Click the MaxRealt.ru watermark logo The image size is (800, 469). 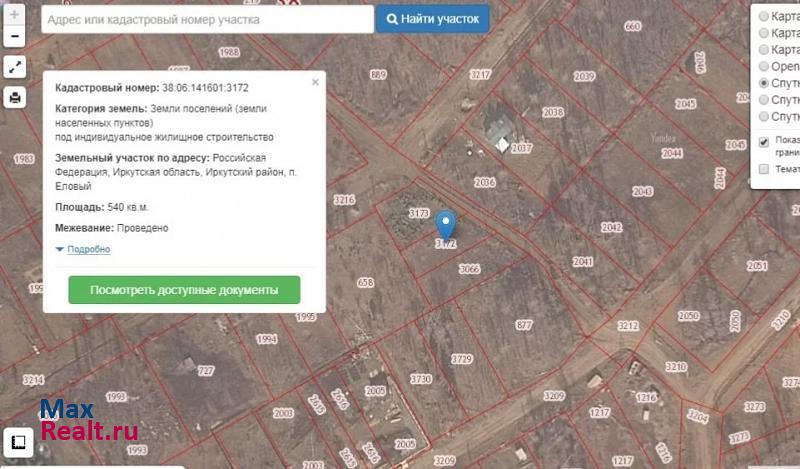(88, 421)
